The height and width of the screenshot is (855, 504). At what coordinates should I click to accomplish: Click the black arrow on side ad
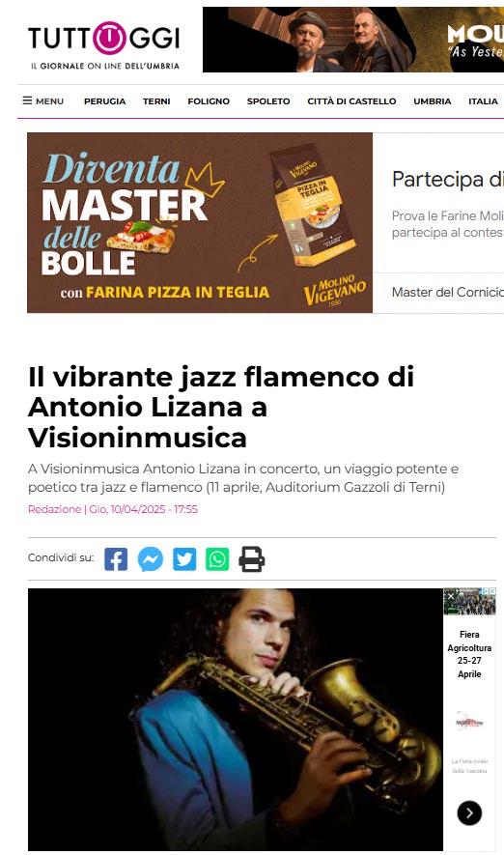(469, 813)
